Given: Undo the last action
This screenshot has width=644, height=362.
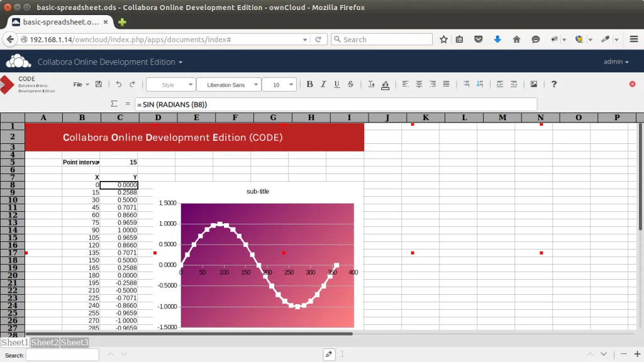Looking at the screenshot, I should pos(118,84).
